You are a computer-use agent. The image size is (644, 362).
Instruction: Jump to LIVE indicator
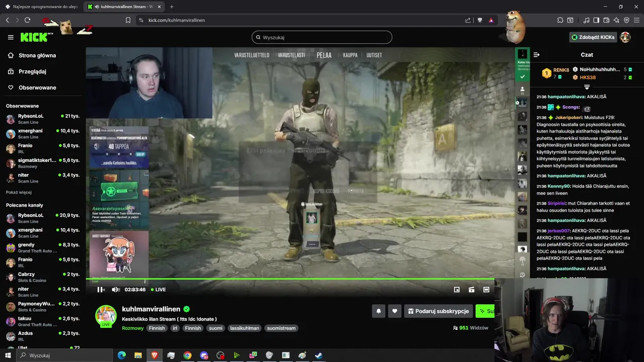point(158,290)
